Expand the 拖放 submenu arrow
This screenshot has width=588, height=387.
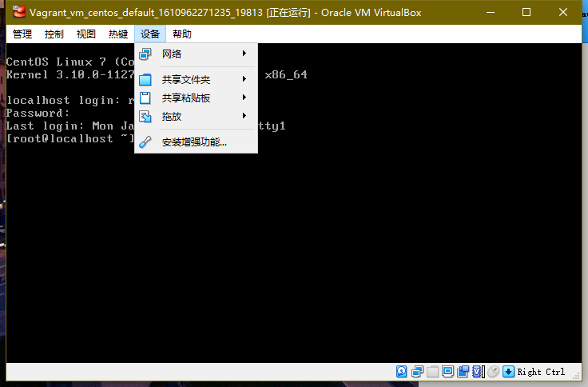pos(244,116)
